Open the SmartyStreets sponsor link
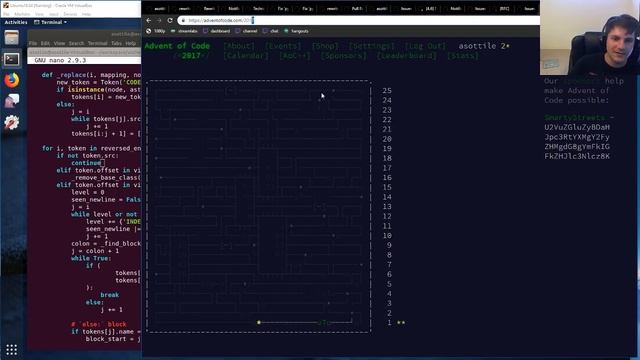Image resolution: width=640 pixels, height=360 pixels. click(x=575, y=118)
